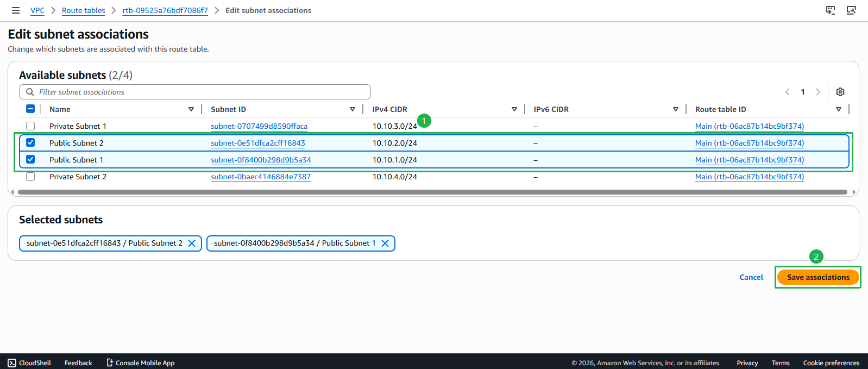Uncheck the Public Subnet 1 checkbox
Image resolution: width=868 pixels, height=369 pixels.
[x=30, y=159]
